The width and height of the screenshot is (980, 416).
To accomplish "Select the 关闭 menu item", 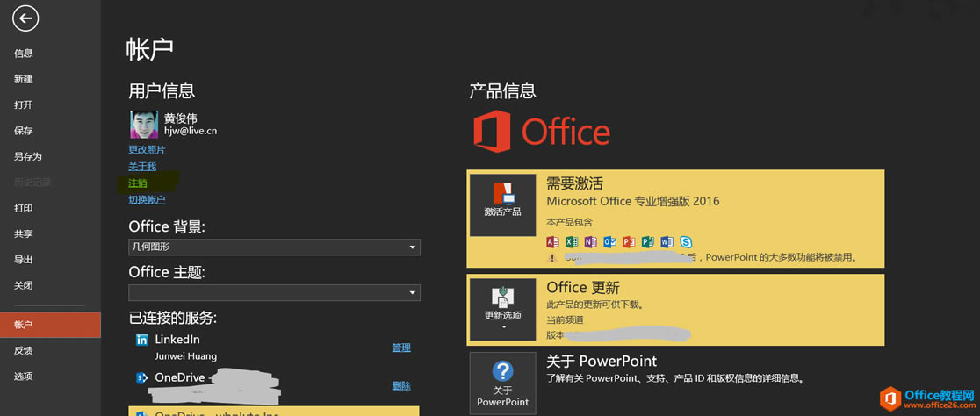I will tap(50, 286).
